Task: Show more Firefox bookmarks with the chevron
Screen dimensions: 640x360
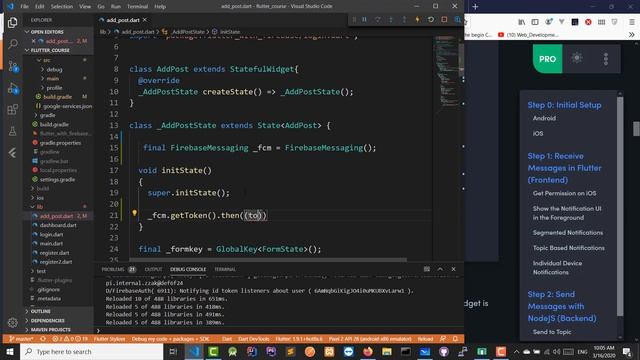Action: 631,35
